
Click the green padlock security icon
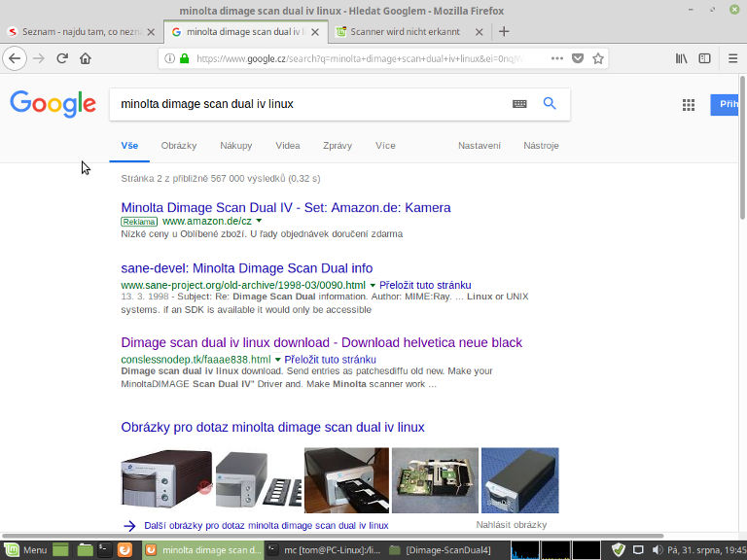pos(185,58)
